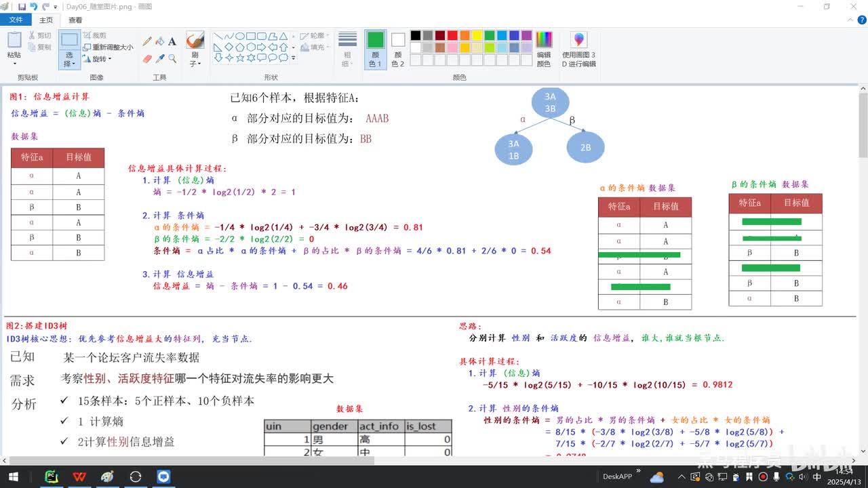This screenshot has width=868, height=488.
Task: Open PyCharm from the taskbar
Action: (52, 476)
